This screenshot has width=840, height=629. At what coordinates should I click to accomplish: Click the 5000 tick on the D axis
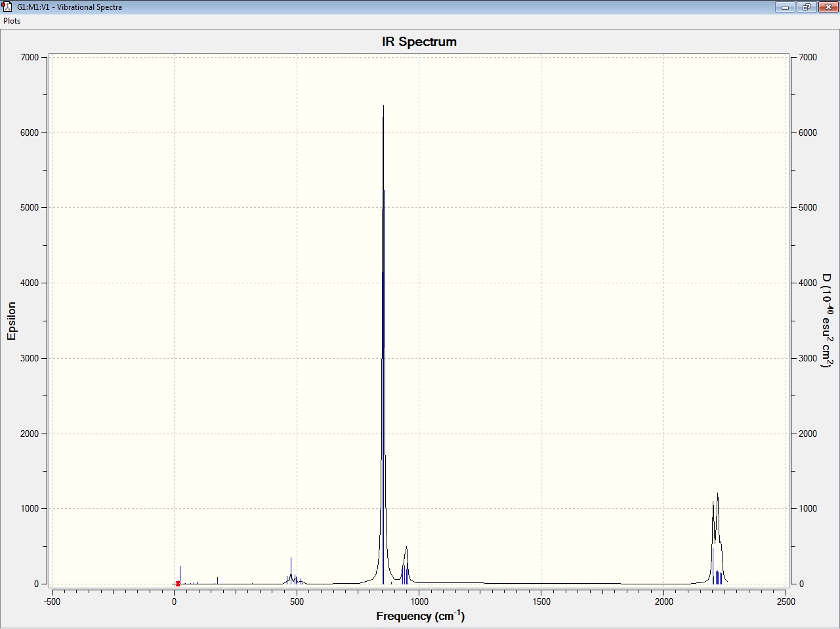(x=808, y=208)
